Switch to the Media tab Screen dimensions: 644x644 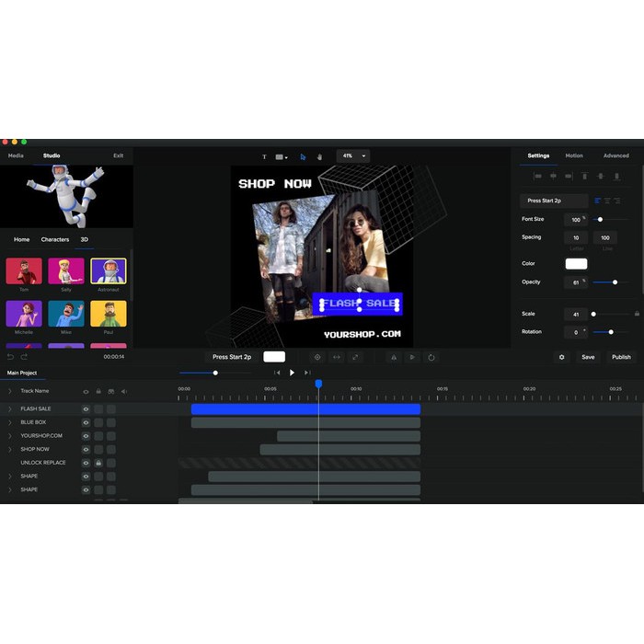[x=16, y=155]
